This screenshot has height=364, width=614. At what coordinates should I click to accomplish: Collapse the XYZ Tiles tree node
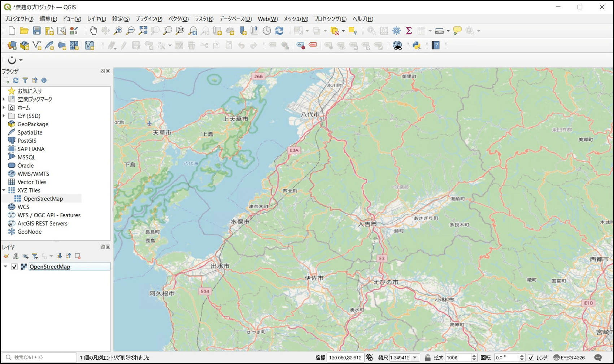point(4,190)
